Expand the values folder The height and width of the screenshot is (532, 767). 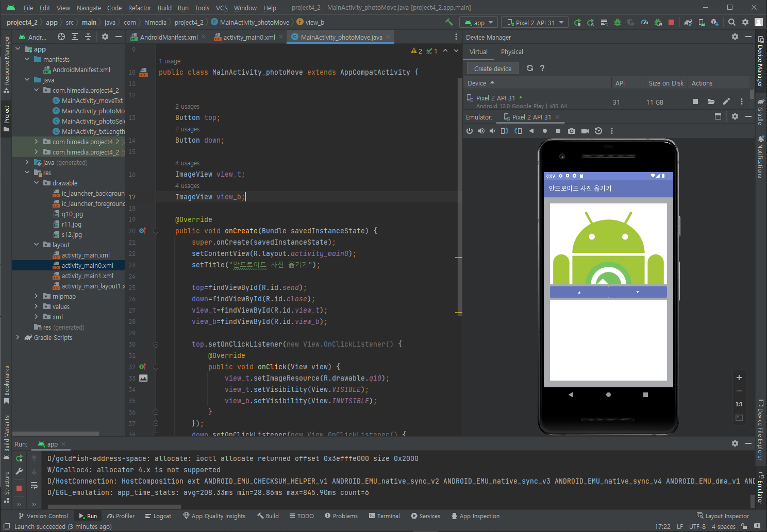pos(37,306)
